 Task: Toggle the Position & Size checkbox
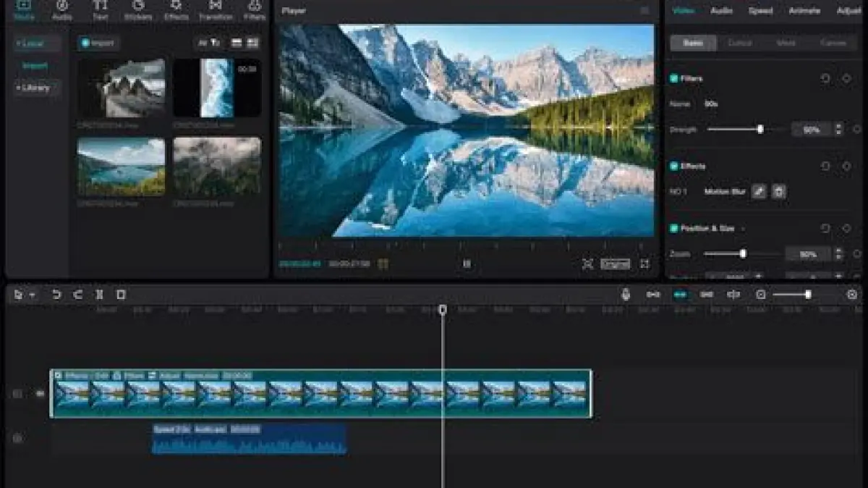(674, 228)
